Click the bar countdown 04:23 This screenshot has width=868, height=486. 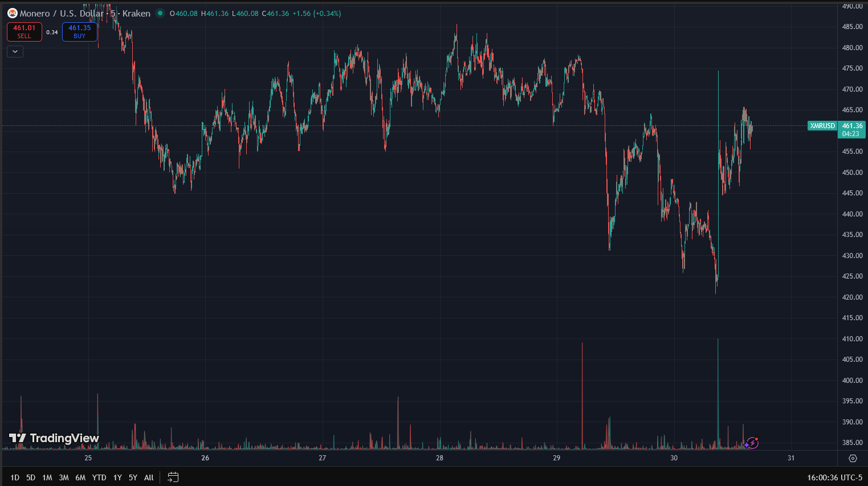(x=851, y=134)
